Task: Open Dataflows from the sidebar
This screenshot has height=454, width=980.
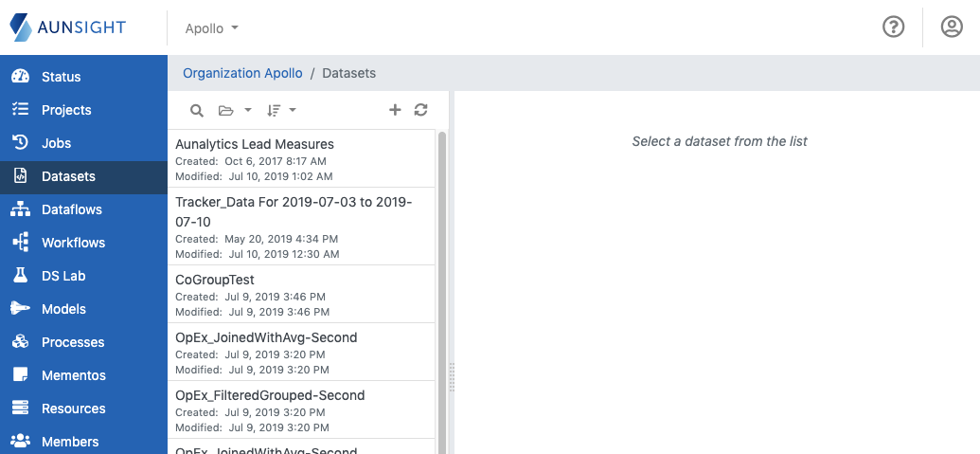Action: (71, 209)
